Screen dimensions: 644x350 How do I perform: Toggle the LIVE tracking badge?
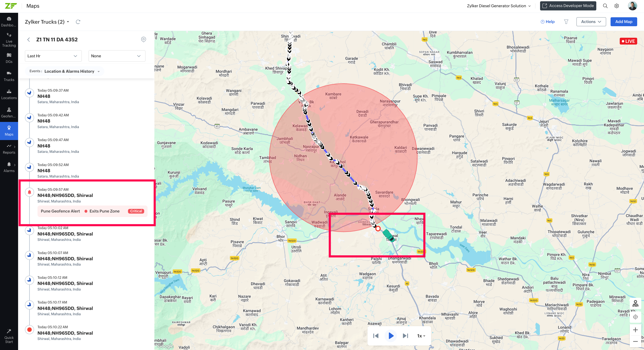(628, 41)
